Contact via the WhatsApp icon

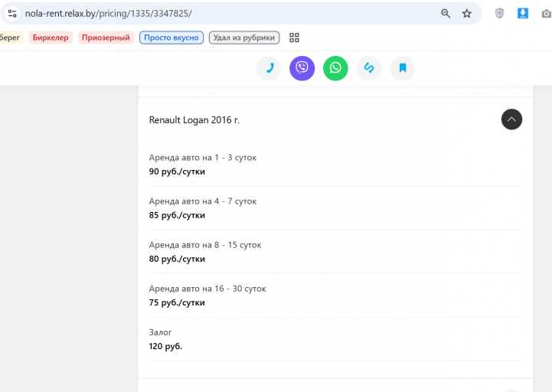(335, 68)
